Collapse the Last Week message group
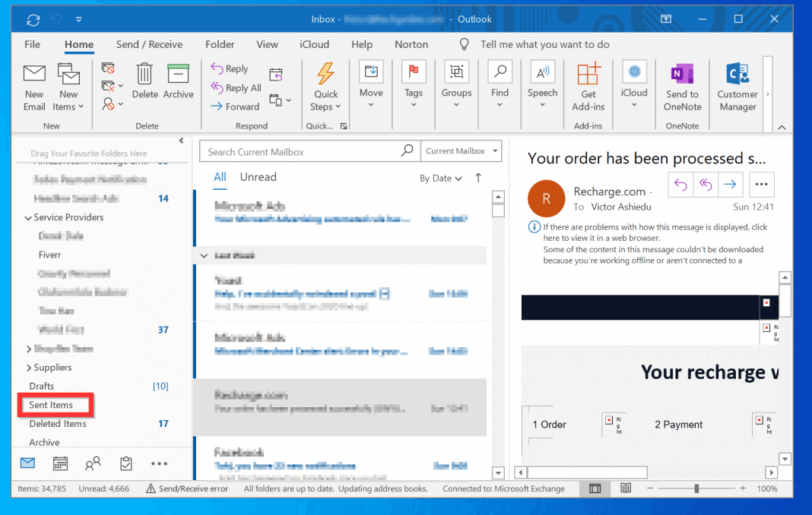 204,256
